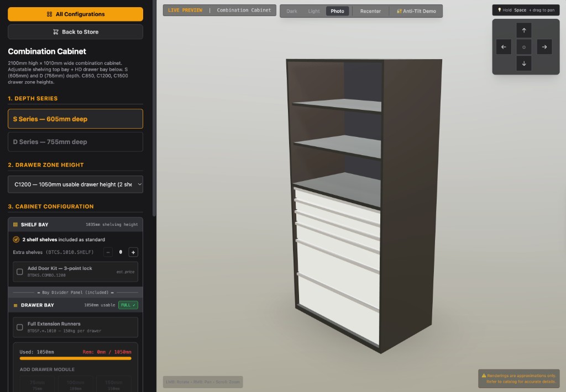Click the Recenter button

370,11
